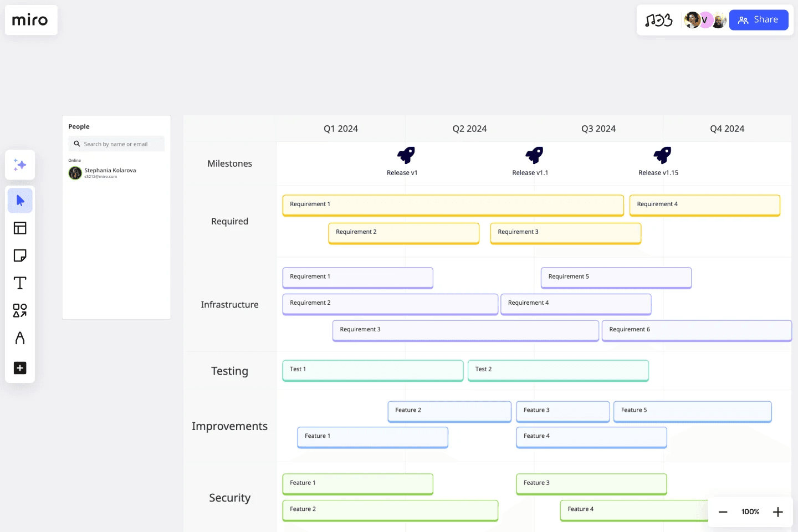Viewport: 798px width, 532px height.
Task: Open more tools plus button
Action: point(20,368)
